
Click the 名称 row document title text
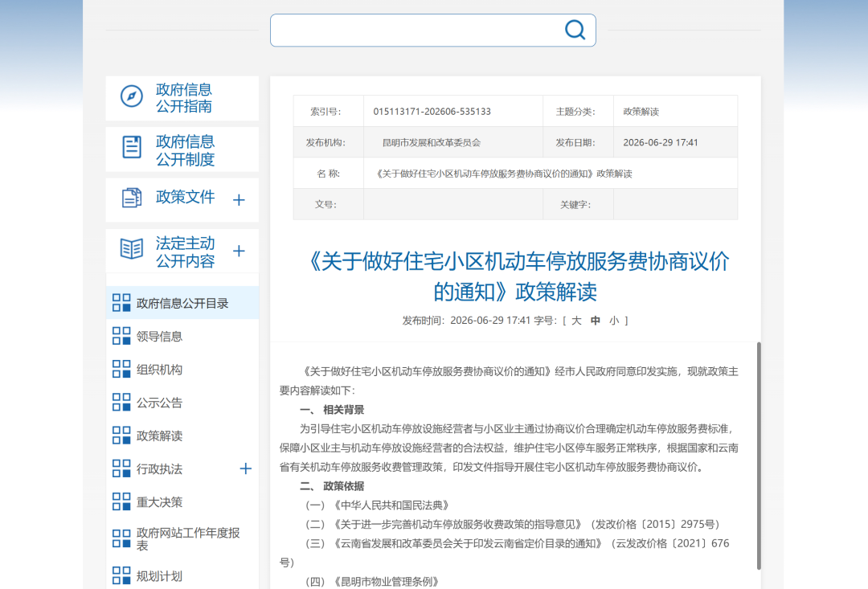pyautogui.click(x=504, y=174)
